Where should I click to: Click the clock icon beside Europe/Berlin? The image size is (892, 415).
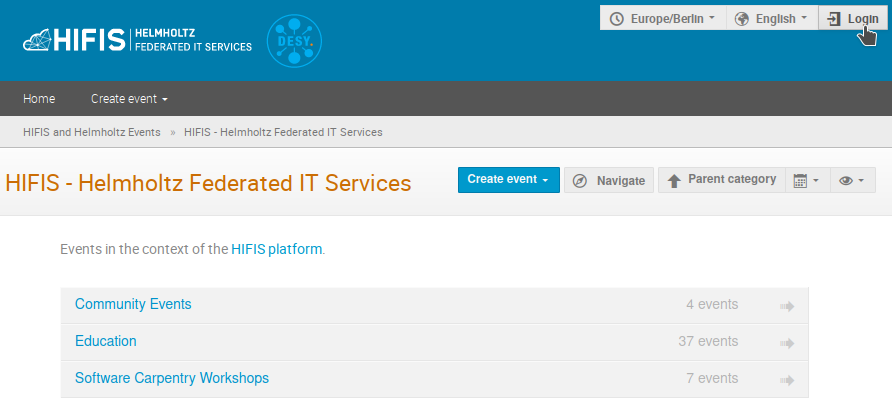(616, 19)
